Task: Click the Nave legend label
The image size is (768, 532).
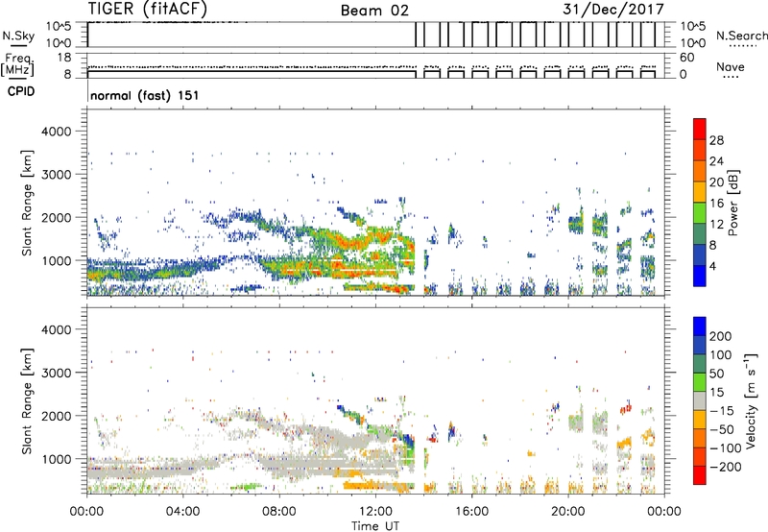Action: pos(730,67)
